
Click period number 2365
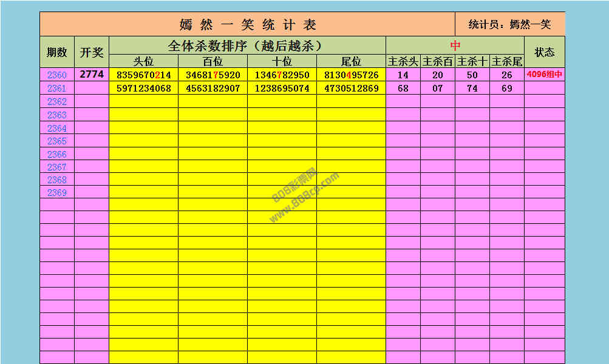[57, 141]
